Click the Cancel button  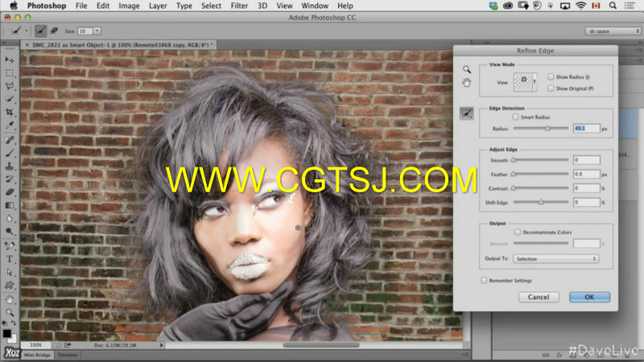(x=539, y=297)
